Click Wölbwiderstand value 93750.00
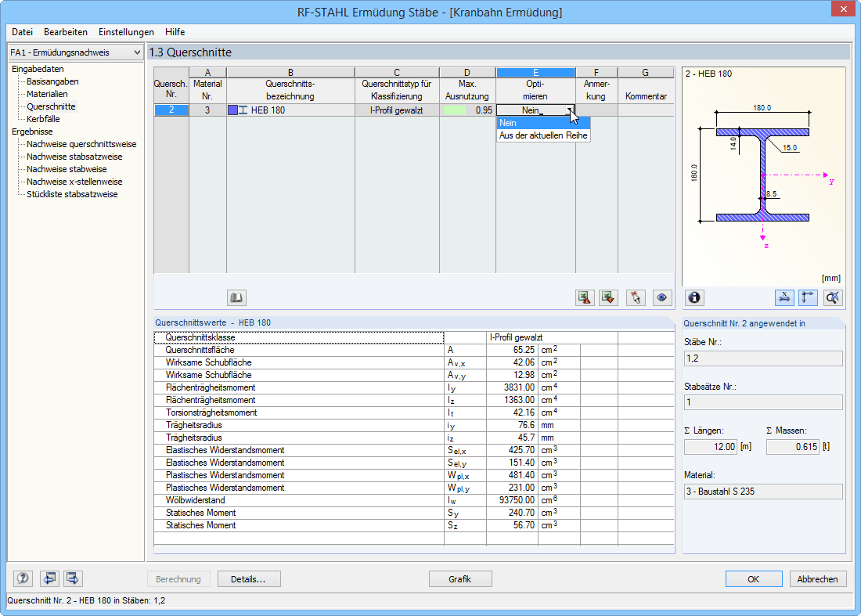 tap(517, 501)
